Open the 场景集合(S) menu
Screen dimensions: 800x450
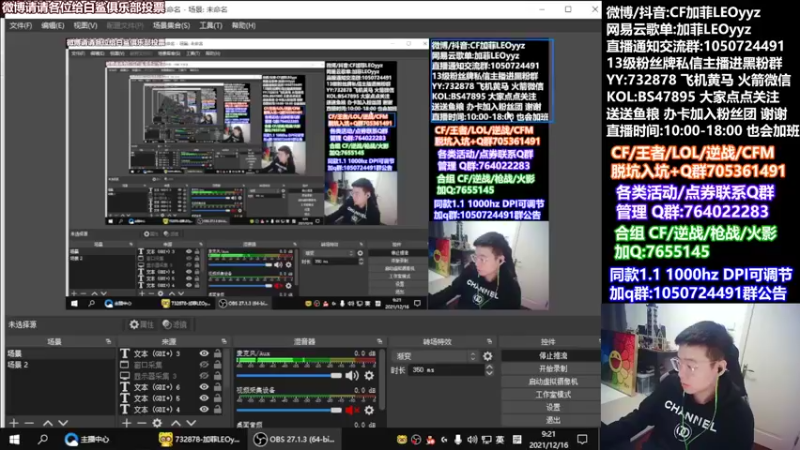[171, 26]
